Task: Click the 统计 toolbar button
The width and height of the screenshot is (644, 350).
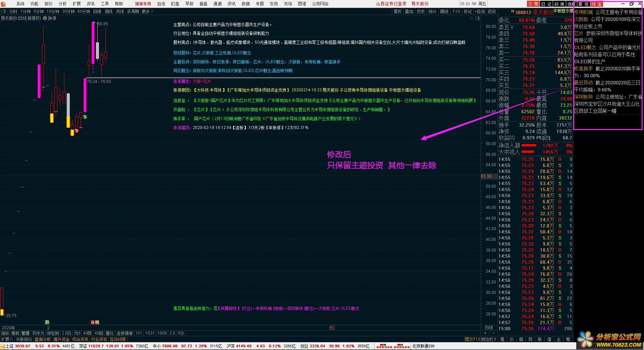Action: (x=433, y=11)
